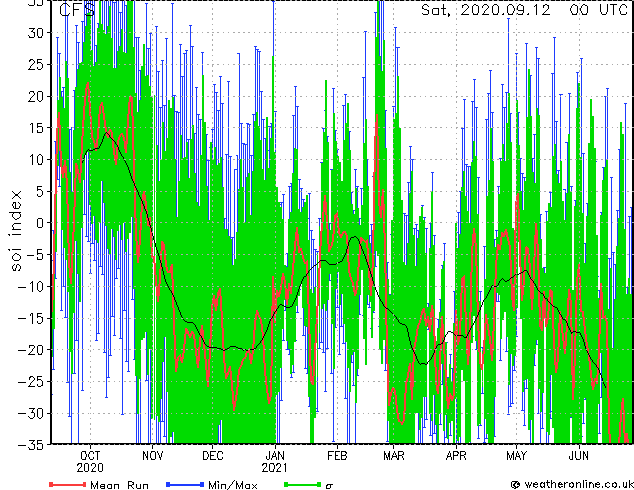The image size is (634, 490).
Task: Click the y-axis value 20
Action: (36, 96)
